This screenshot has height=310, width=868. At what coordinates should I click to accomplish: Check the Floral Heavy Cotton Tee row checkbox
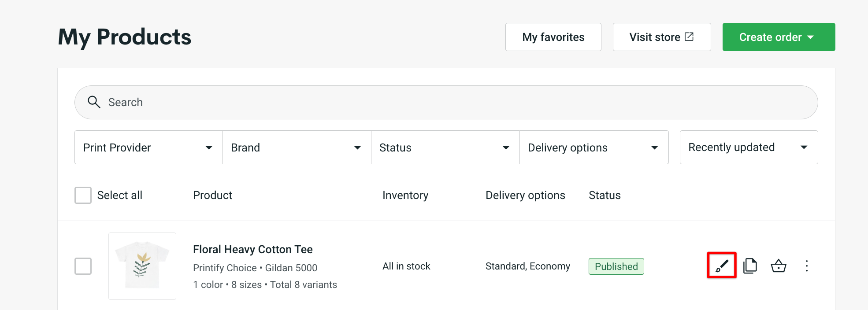point(83,266)
